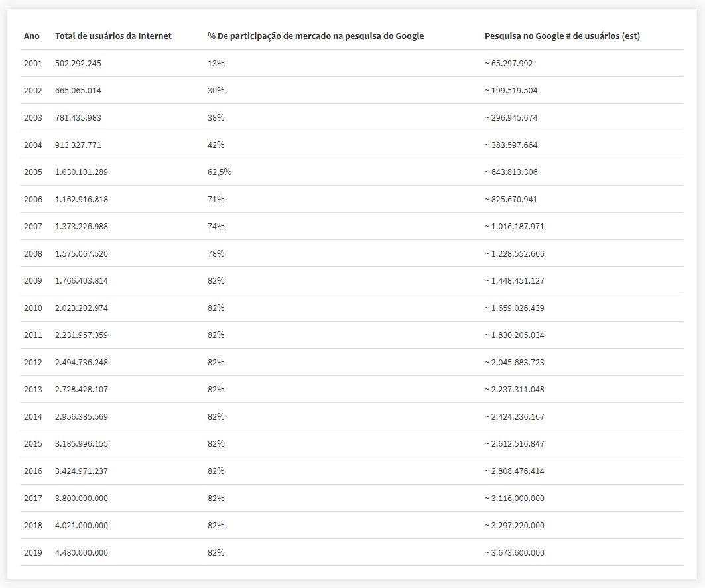Image resolution: width=705 pixels, height=588 pixels.
Task: Click the estimate ~ 1.016.187.971
Action: click(515, 227)
